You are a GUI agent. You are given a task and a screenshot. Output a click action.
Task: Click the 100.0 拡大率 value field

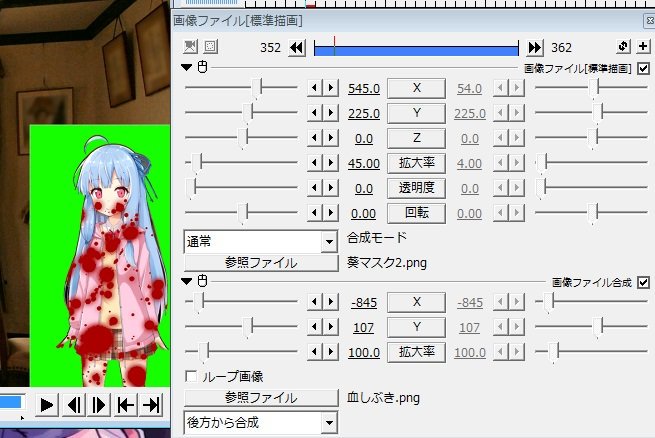pos(364,352)
